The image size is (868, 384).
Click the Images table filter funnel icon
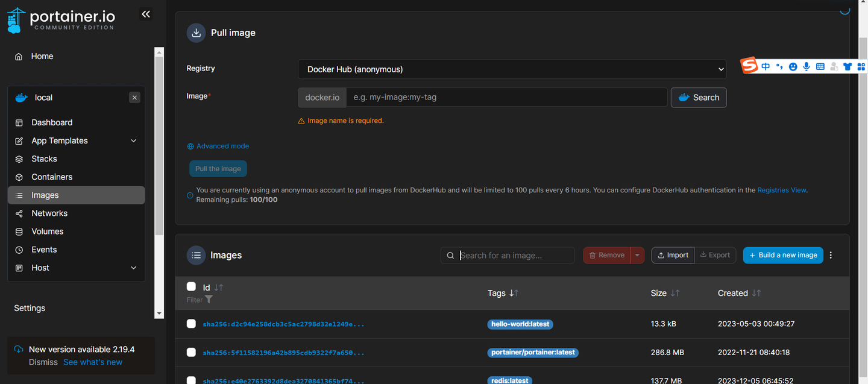pyautogui.click(x=209, y=300)
